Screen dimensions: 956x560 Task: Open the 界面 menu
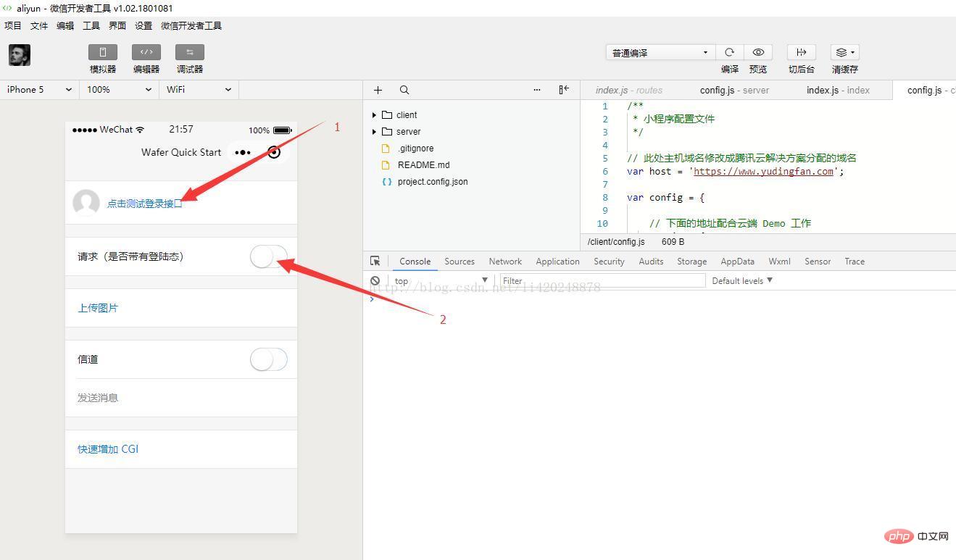(x=117, y=26)
